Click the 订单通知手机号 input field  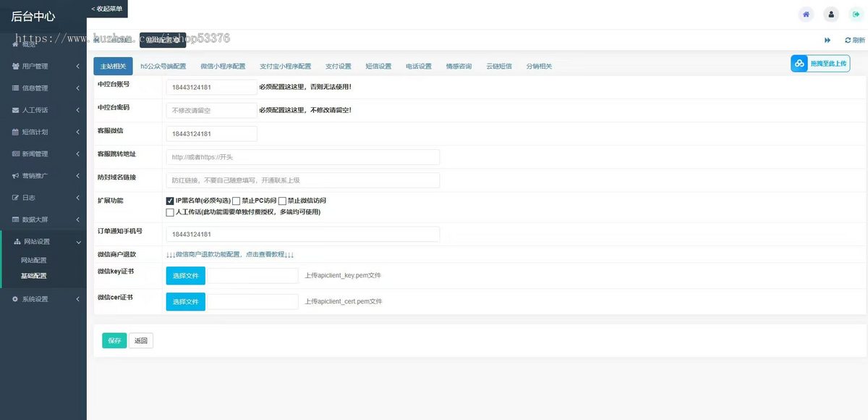(302, 235)
